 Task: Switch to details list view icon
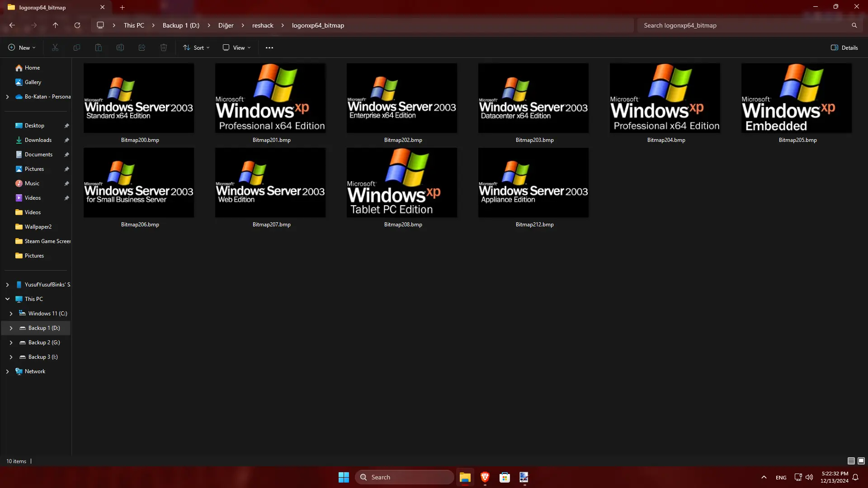tap(851, 461)
